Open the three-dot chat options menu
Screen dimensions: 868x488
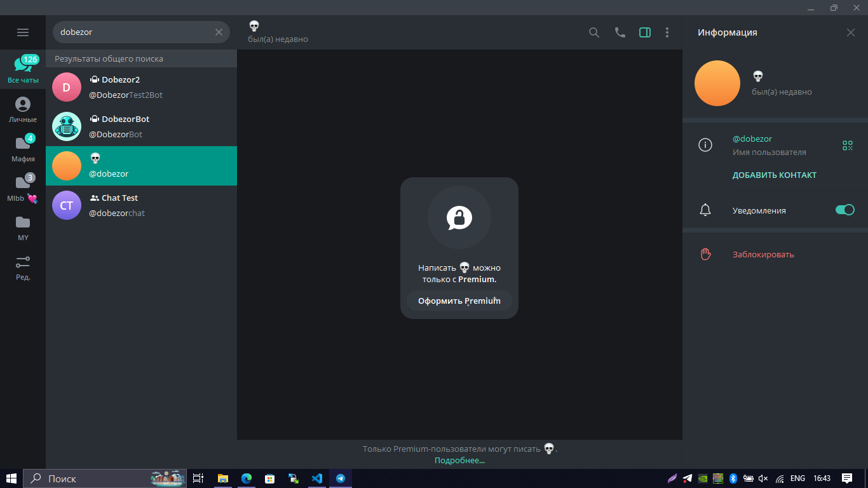[667, 32]
